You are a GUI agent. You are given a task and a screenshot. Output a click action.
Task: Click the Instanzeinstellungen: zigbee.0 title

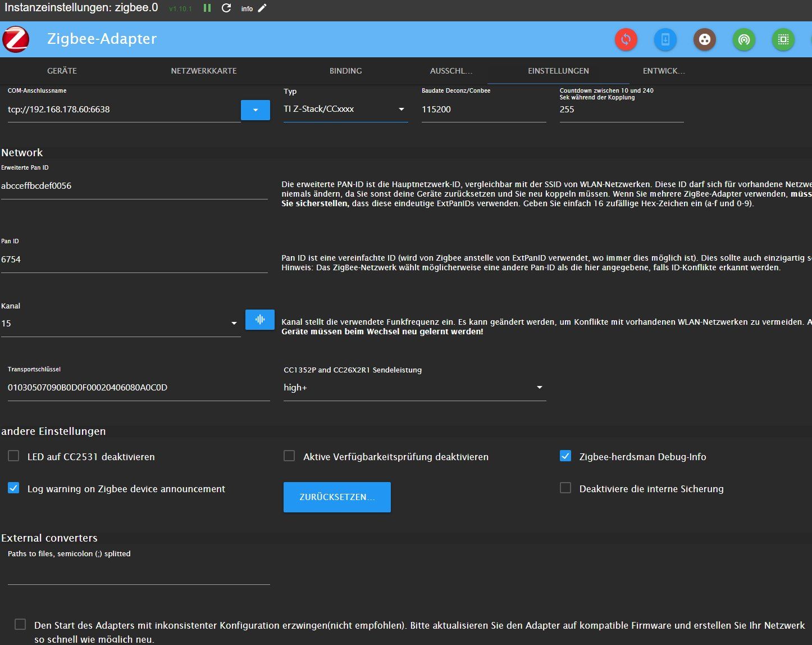[x=81, y=8]
